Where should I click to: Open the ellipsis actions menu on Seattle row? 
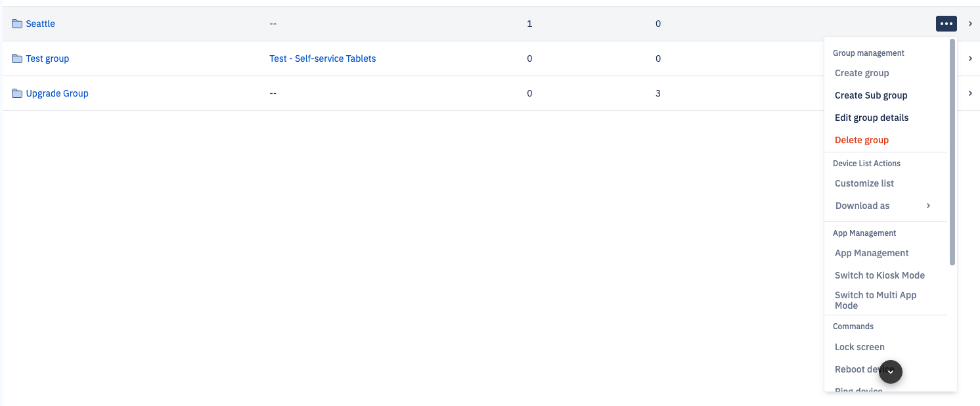[946, 23]
